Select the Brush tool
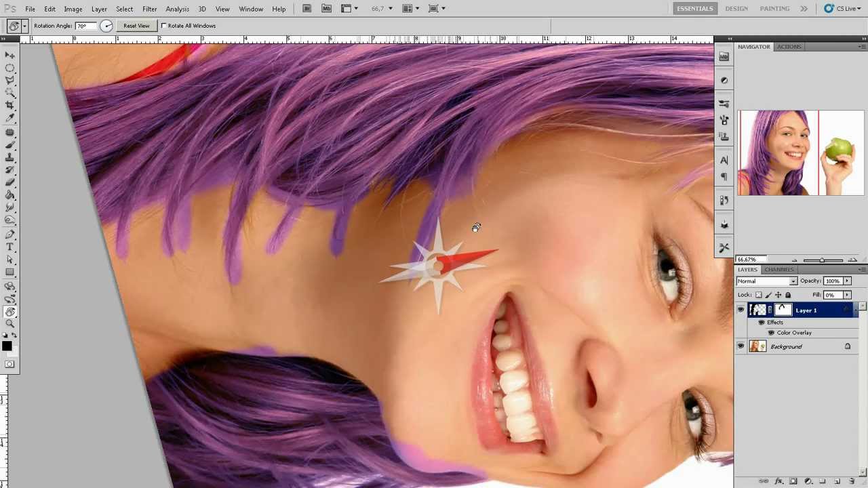The height and width of the screenshot is (488, 868). click(9, 144)
